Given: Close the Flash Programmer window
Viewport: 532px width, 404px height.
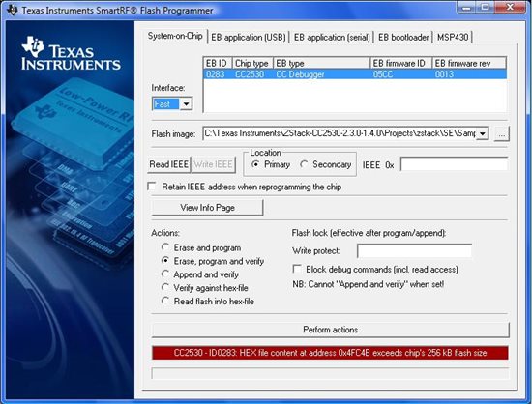Looking at the screenshot, I should coord(511,8).
